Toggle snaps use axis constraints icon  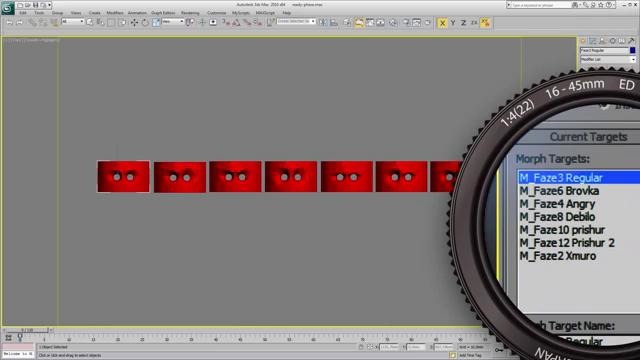485,23
